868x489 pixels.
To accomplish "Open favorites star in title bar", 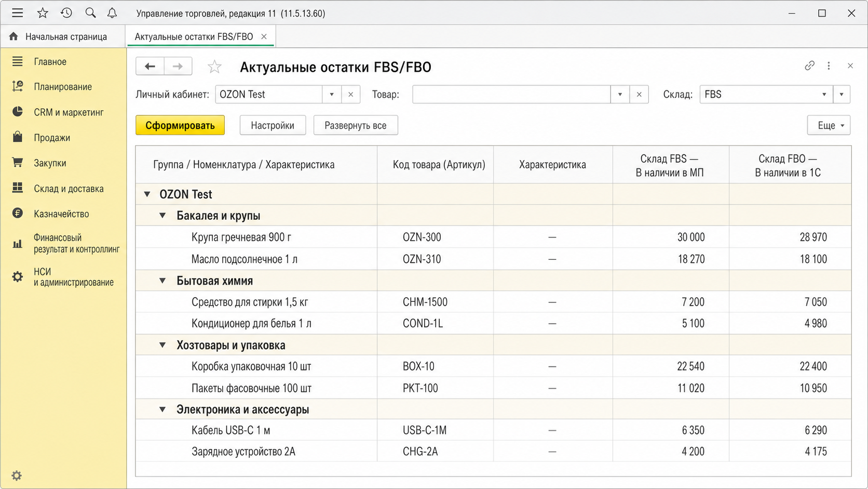I will tap(43, 13).
